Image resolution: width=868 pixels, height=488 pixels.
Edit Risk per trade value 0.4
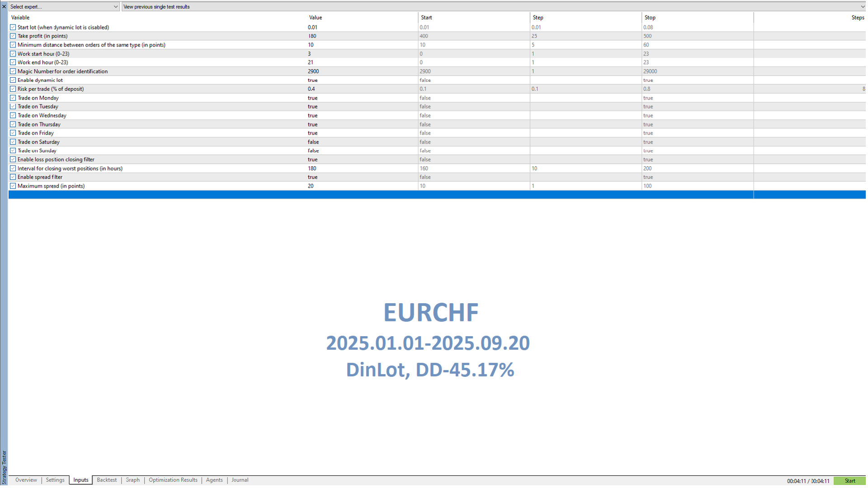click(311, 89)
